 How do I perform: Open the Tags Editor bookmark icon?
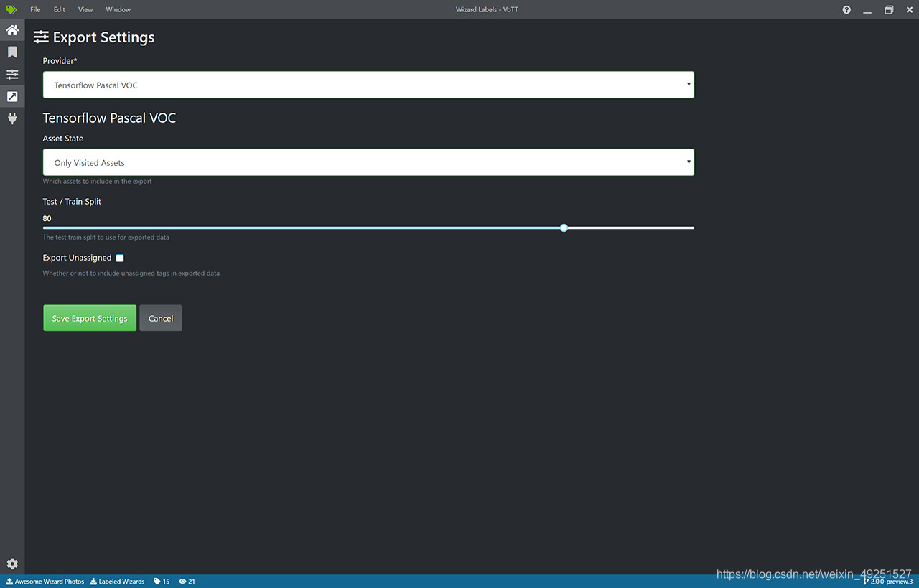[12, 52]
